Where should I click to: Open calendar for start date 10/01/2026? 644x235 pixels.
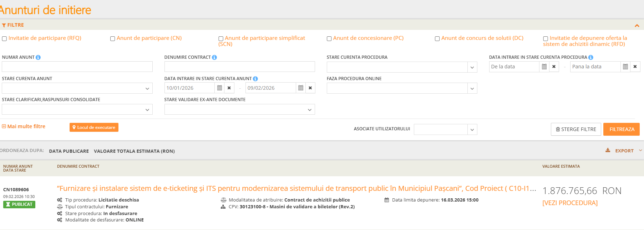point(220,88)
